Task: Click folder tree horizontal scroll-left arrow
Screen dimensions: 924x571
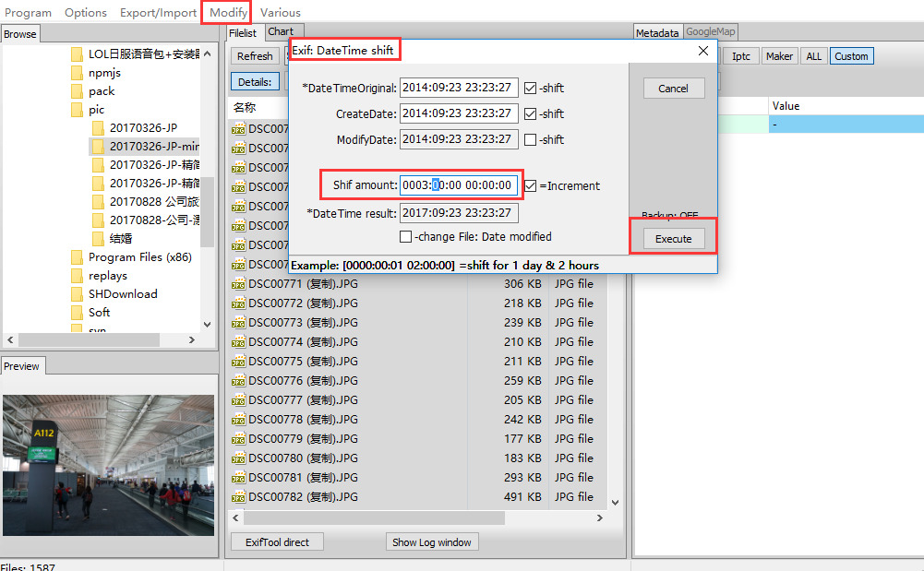Action: click(10, 339)
